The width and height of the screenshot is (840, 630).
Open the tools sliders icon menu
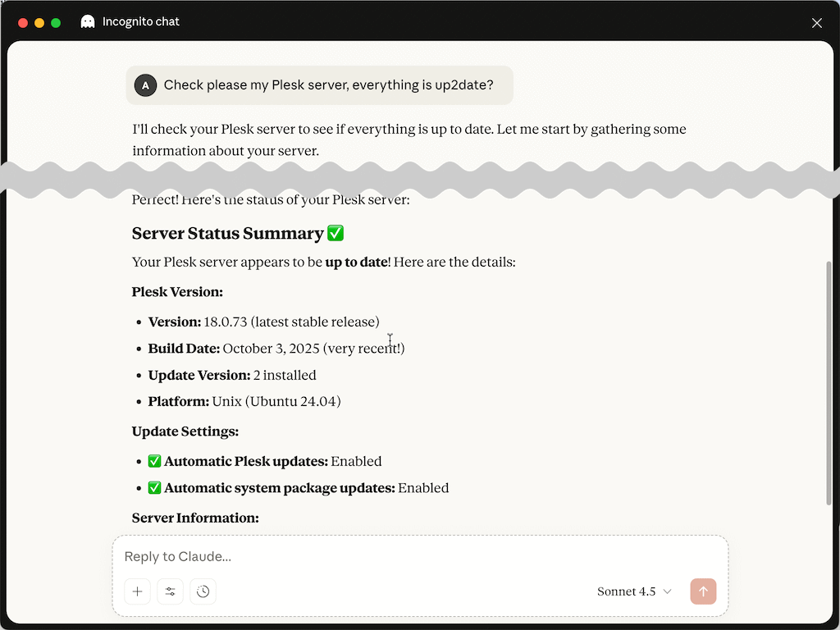(x=170, y=591)
